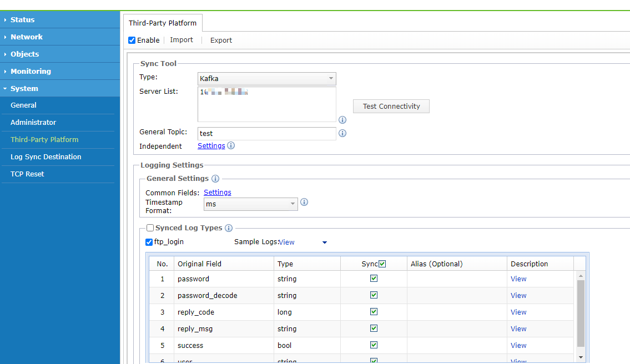
Task: Uncheck Sync for reply_code row
Action: pos(374,312)
